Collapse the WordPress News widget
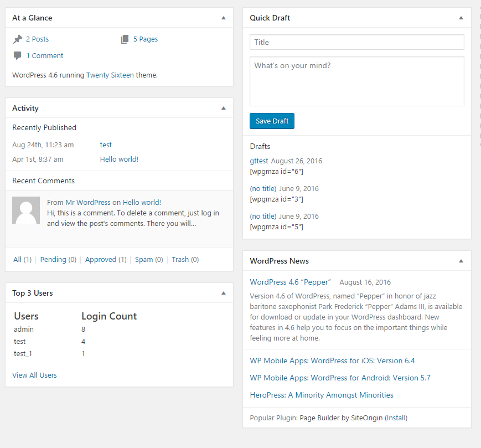 click(x=461, y=260)
